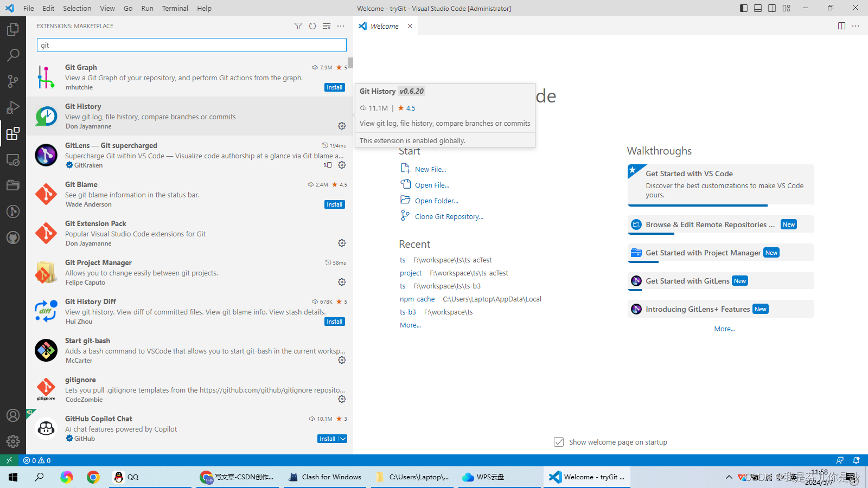The height and width of the screenshot is (488, 868).
Task: Click the Open Folder link
Action: pyautogui.click(x=437, y=201)
